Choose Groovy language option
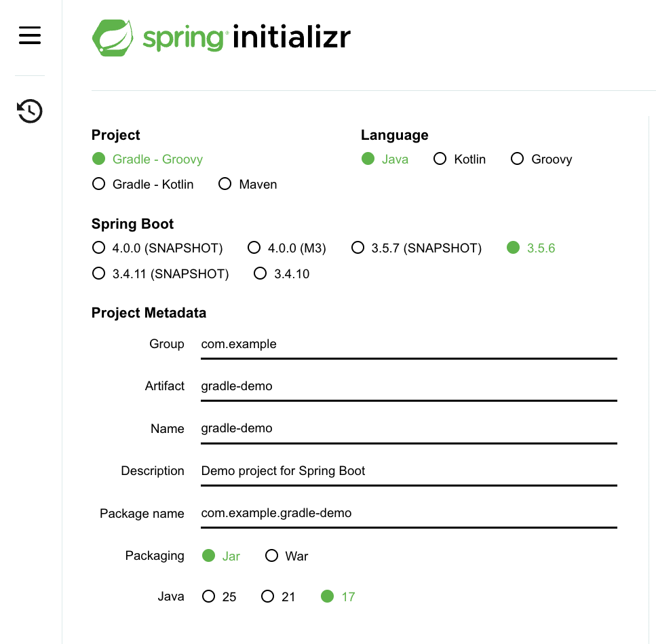 [541, 159]
